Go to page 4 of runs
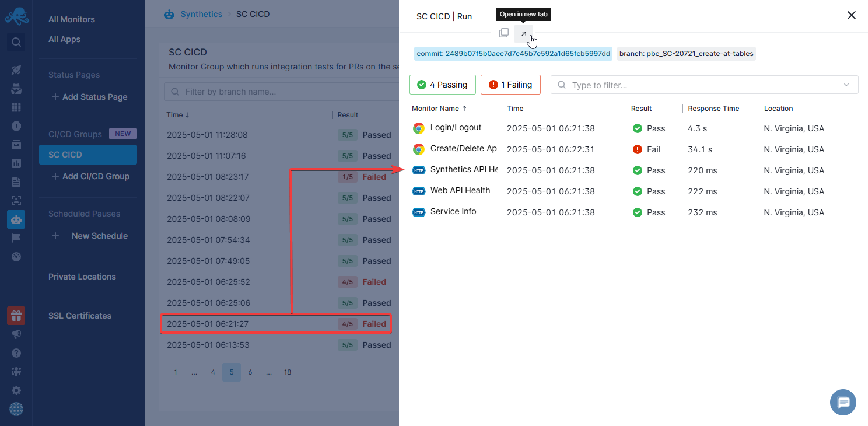The height and width of the screenshot is (426, 868). coord(213,372)
